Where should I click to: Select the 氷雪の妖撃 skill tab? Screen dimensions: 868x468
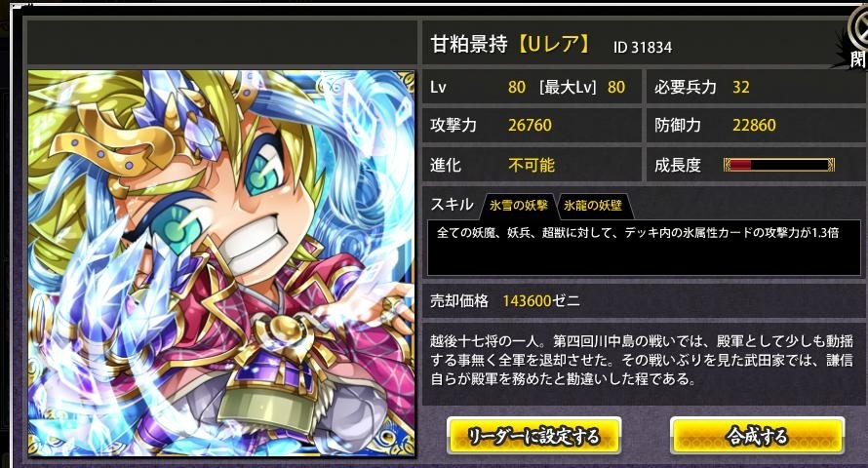(x=518, y=206)
